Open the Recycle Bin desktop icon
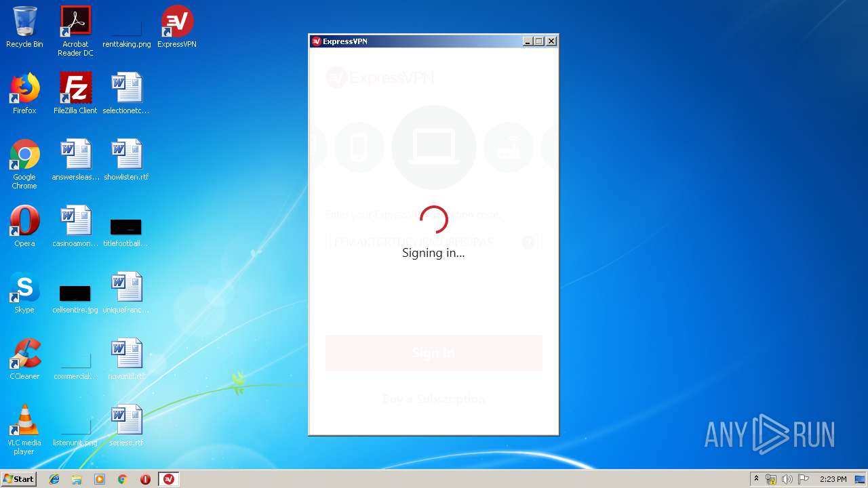This screenshot has height=488, width=868. pos(24,27)
